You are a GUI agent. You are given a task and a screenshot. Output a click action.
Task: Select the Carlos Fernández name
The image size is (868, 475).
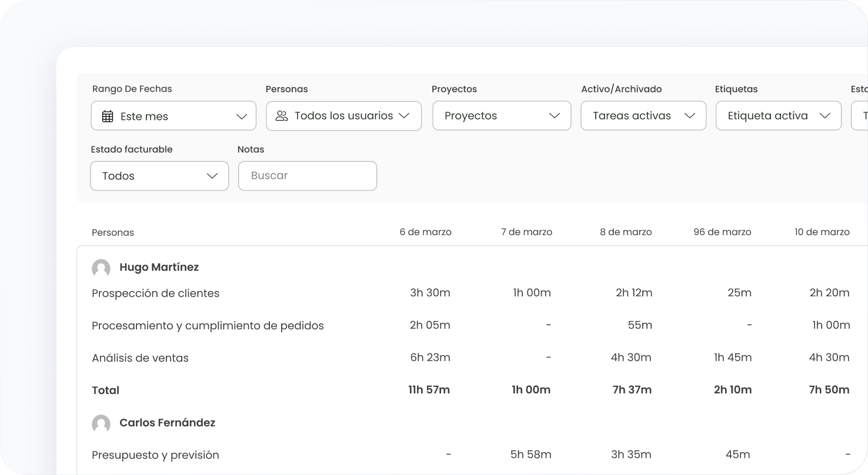[x=167, y=423]
